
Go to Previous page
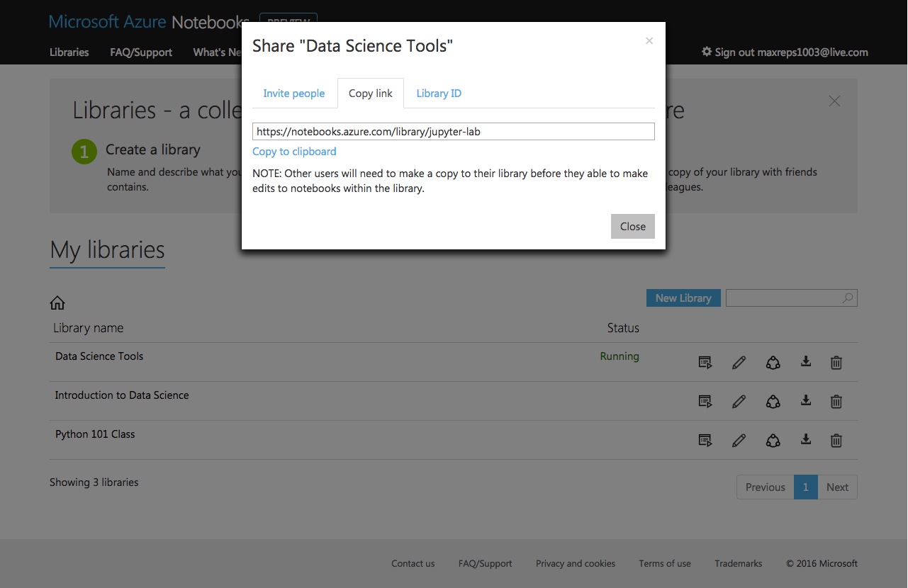[766, 487]
